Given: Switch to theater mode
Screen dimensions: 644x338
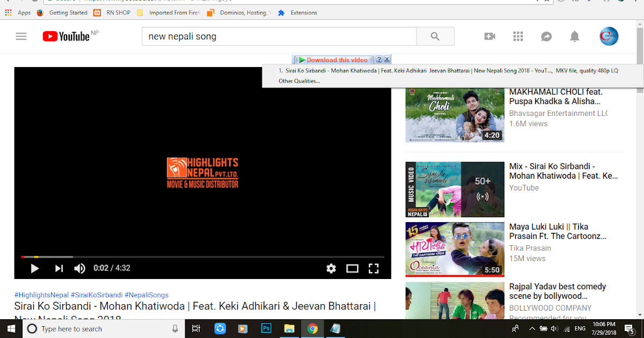Looking at the screenshot, I should point(352,268).
